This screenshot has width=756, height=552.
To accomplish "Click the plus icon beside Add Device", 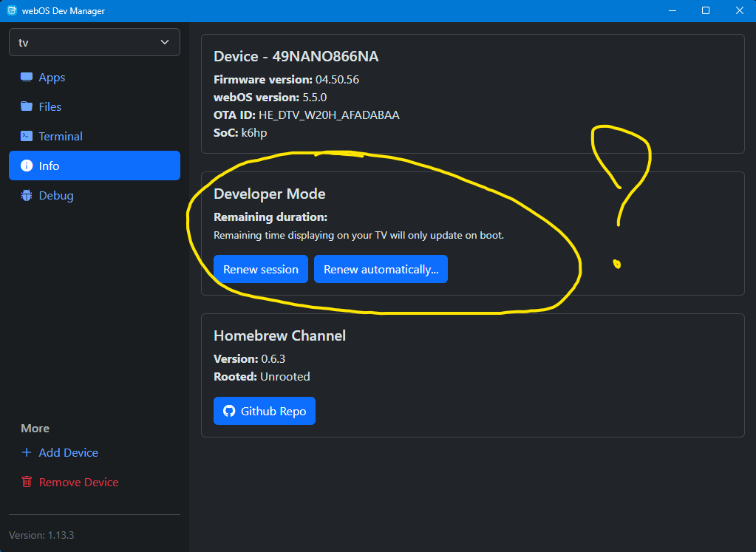I will click(x=27, y=452).
